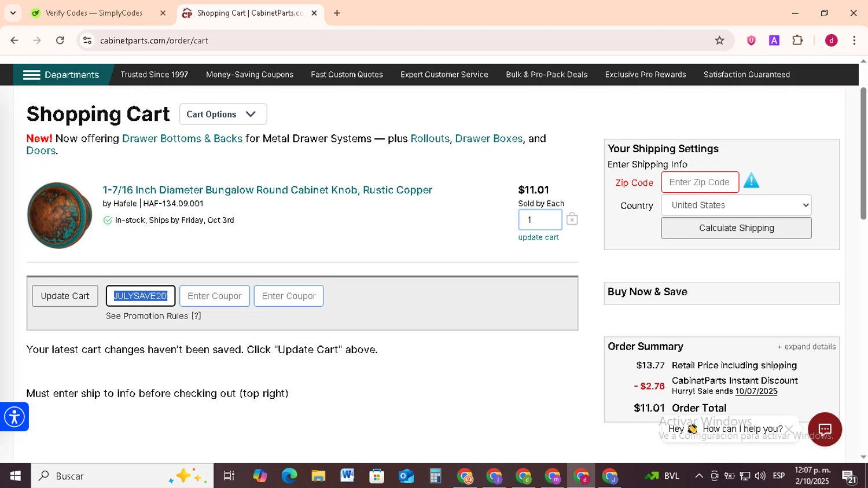868x488 pixels.
Task: Open the Microsoft Store taskbar icon
Action: pos(377,476)
